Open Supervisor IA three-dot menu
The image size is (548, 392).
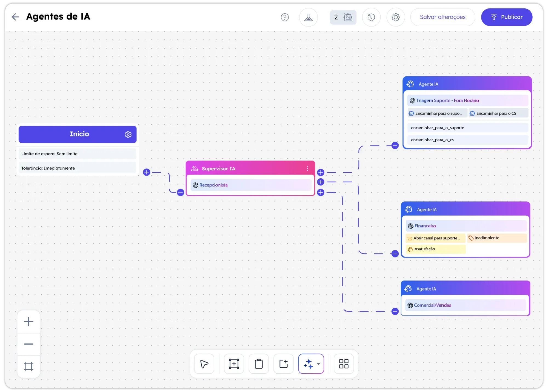coord(307,168)
